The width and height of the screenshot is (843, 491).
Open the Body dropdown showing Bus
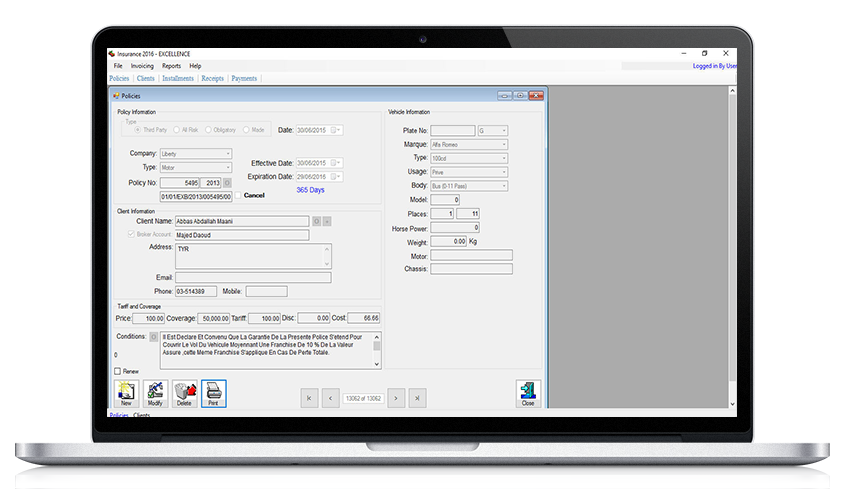(469, 186)
